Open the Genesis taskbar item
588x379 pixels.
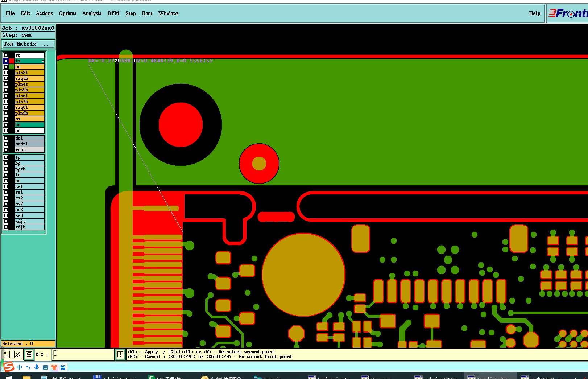[268, 377]
